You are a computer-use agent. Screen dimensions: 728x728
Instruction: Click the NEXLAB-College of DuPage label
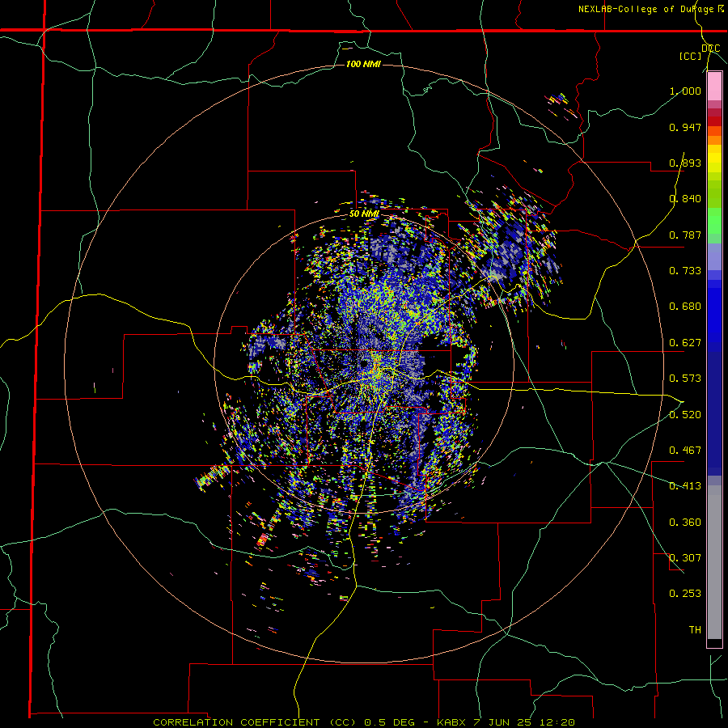(646, 9)
